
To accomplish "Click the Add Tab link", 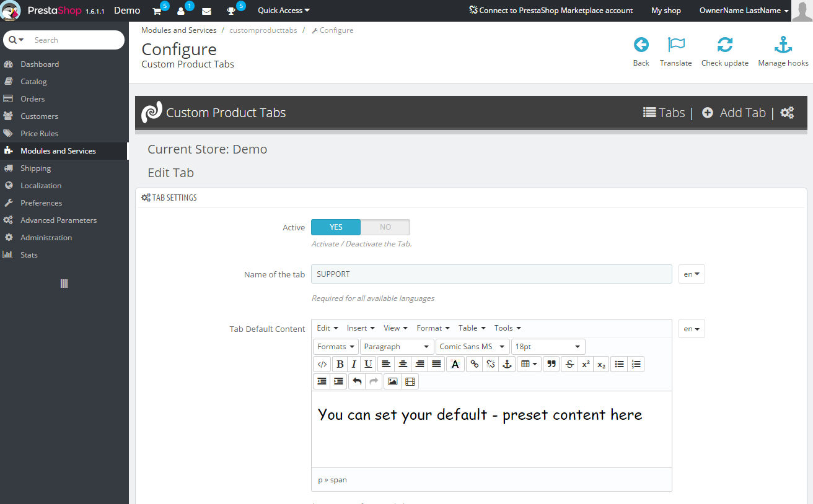I will point(734,113).
